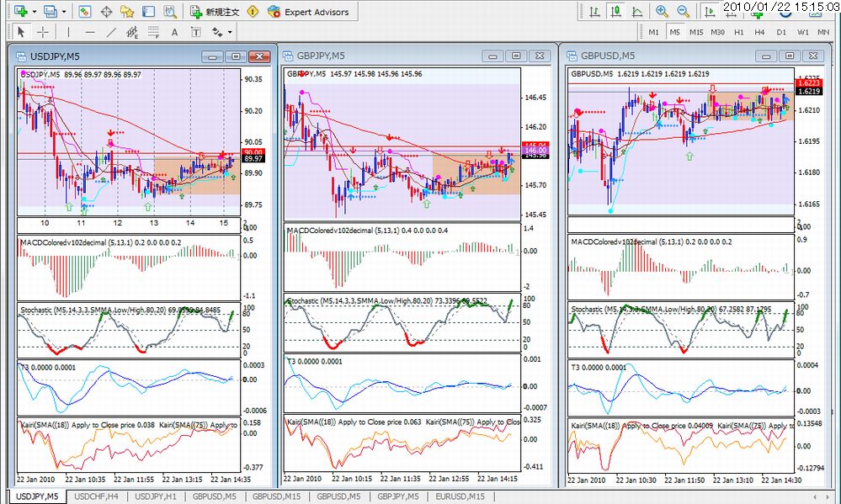Click the USDJPY Kairi(SMA(18)) indicator label

pyautogui.click(x=88, y=425)
